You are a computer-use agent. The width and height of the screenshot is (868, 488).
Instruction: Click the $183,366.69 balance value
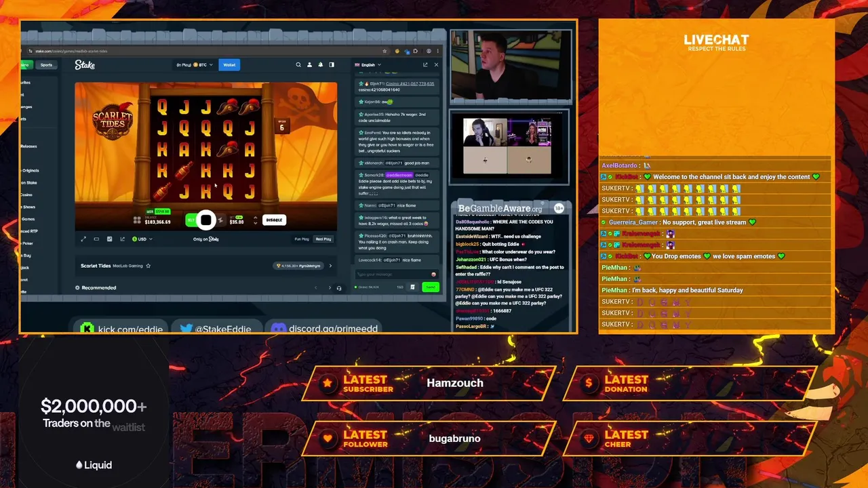(157, 222)
